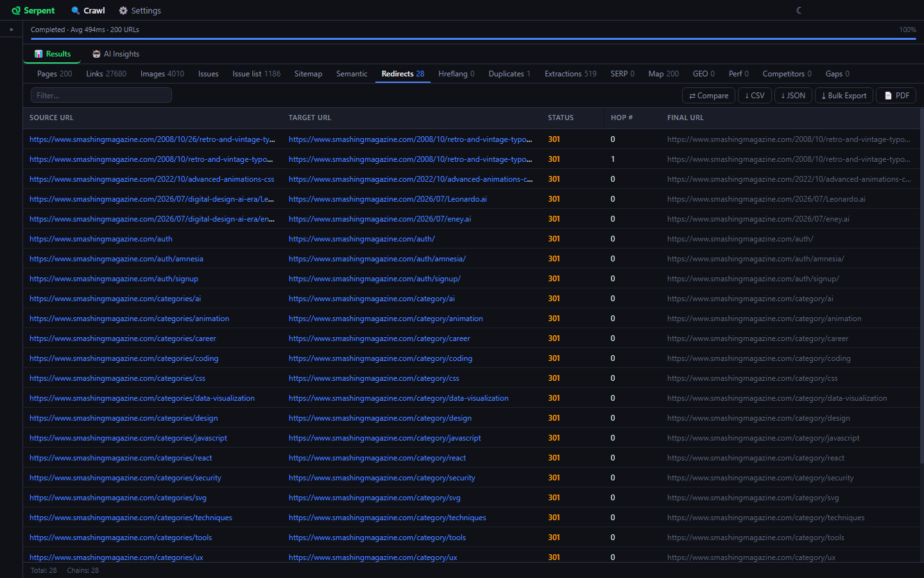The width and height of the screenshot is (924, 578).
Task: Click the Serpent logo icon
Action: [x=16, y=11]
